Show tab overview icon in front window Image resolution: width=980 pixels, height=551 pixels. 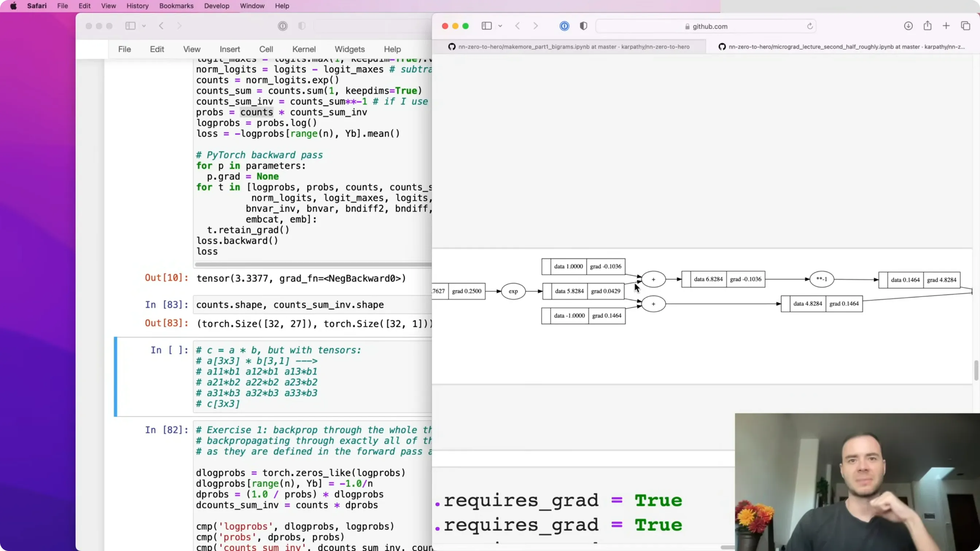click(965, 26)
